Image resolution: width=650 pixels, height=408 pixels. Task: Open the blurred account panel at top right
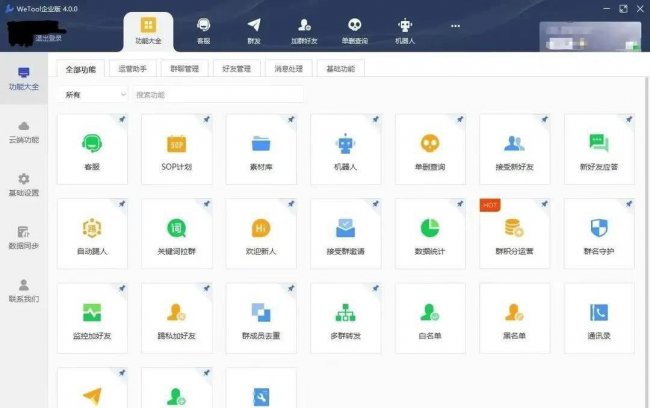pyautogui.click(x=590, y=36)
